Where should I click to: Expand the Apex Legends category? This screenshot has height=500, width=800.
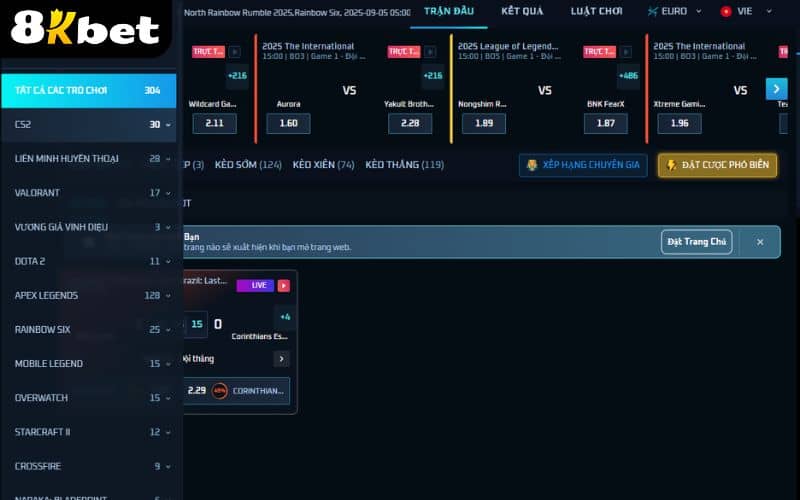tap(168, 296)
